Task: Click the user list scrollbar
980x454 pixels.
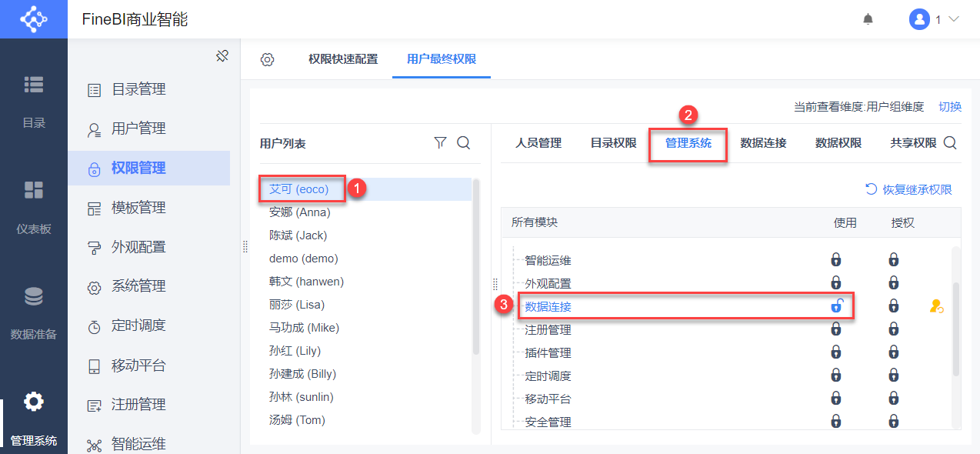Action: click(x=476, y=266)
